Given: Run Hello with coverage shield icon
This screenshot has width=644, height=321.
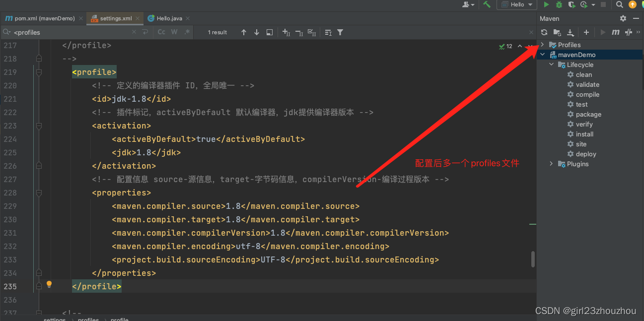Looking at the screenshot, I should click(571, 4).
